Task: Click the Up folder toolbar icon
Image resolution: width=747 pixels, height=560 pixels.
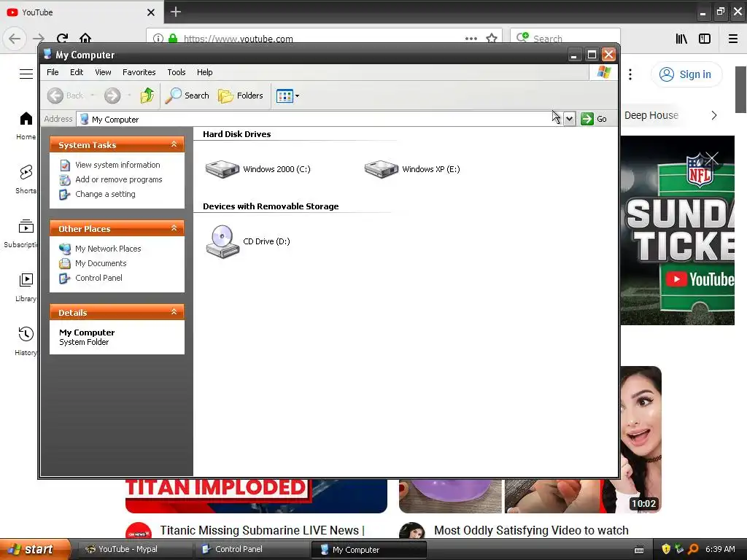Action: pos(147,96)
